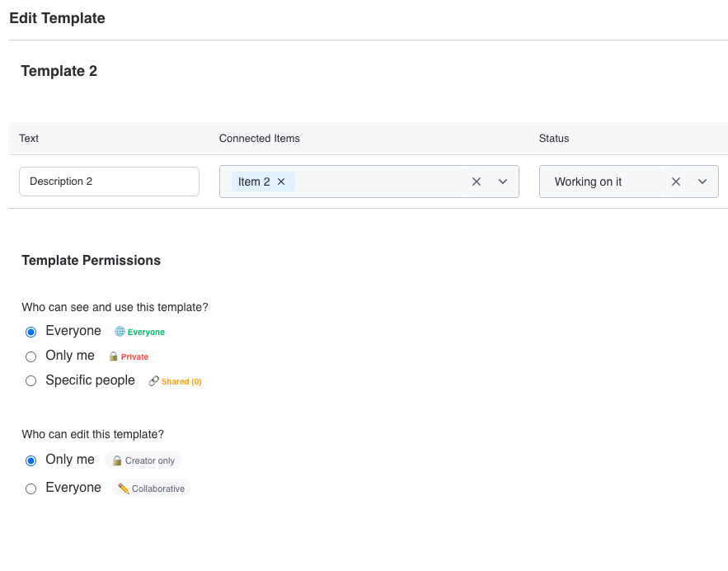
Task: Click the Working on it status value
Action: coord(588,182)
